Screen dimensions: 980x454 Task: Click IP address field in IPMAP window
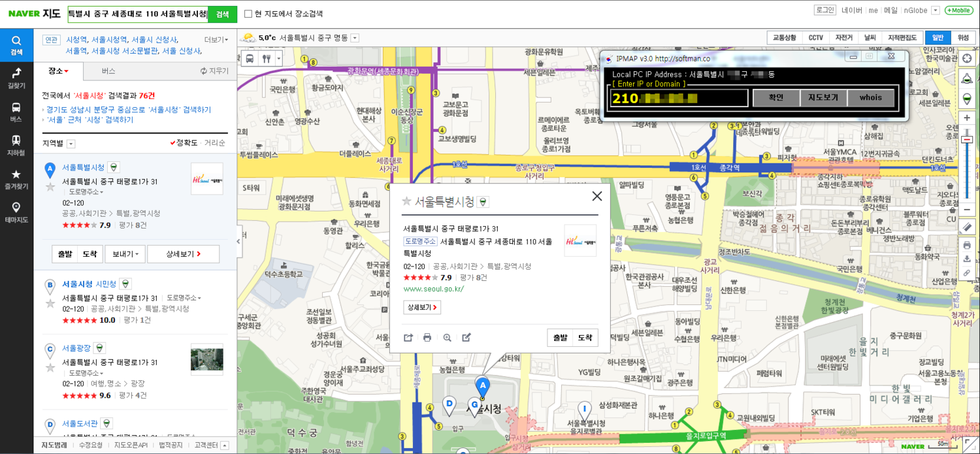click(x=678, y=98)
